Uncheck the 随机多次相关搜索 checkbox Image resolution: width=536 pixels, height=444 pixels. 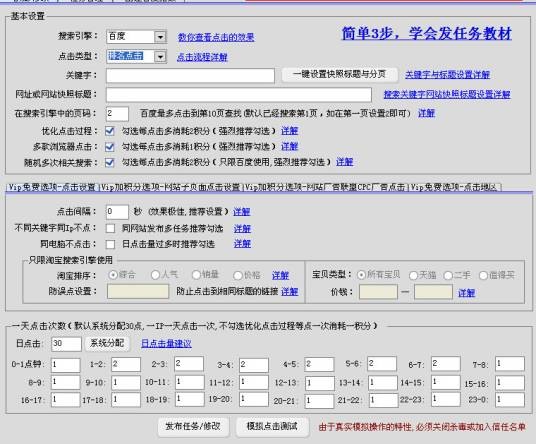[110, 163]
